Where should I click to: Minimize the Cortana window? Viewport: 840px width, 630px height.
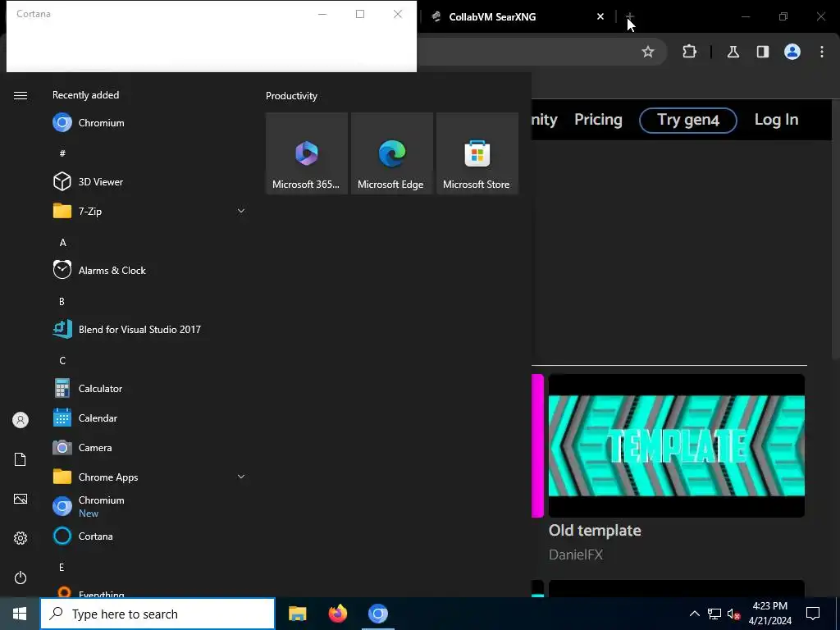click(322, 14)
